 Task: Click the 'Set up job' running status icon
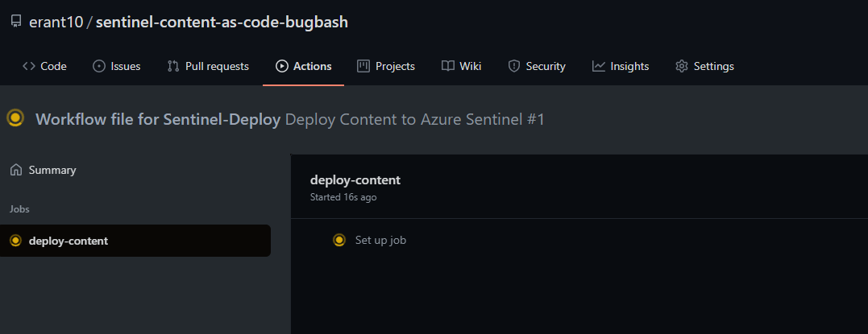click(x=339, y=240)
